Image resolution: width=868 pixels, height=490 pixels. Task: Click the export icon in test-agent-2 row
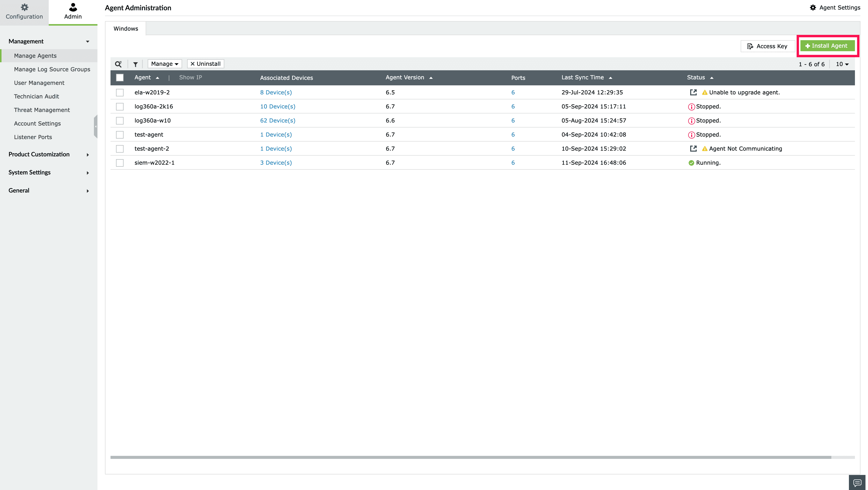coord(693,149)
